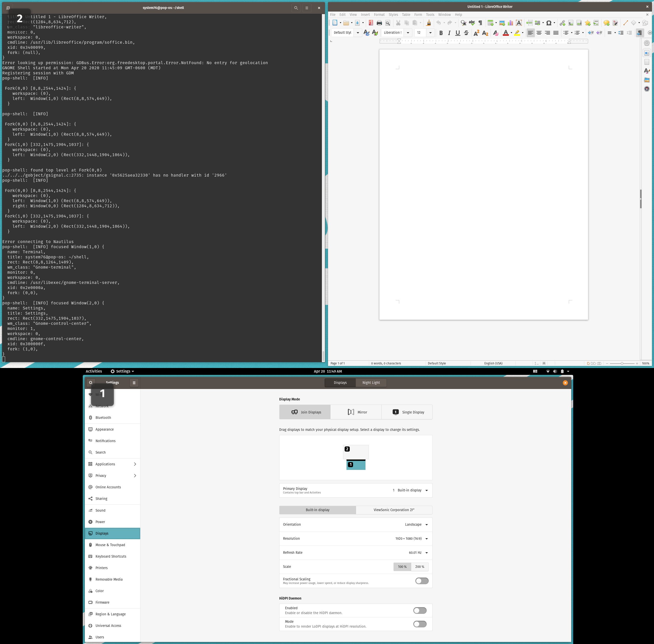Viewport: 654px width, 644px height.
Task: Click Export as PDF icon in Writer
Action: pos(371,23)
